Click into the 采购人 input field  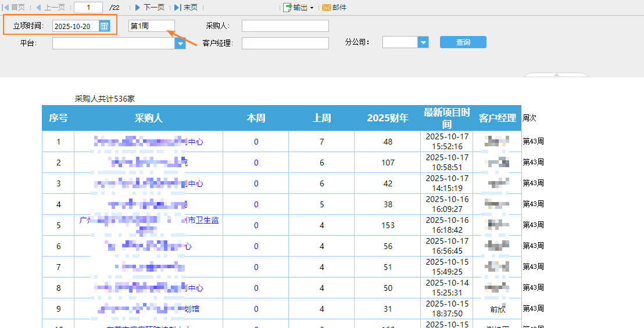click(x=285, y=26)
